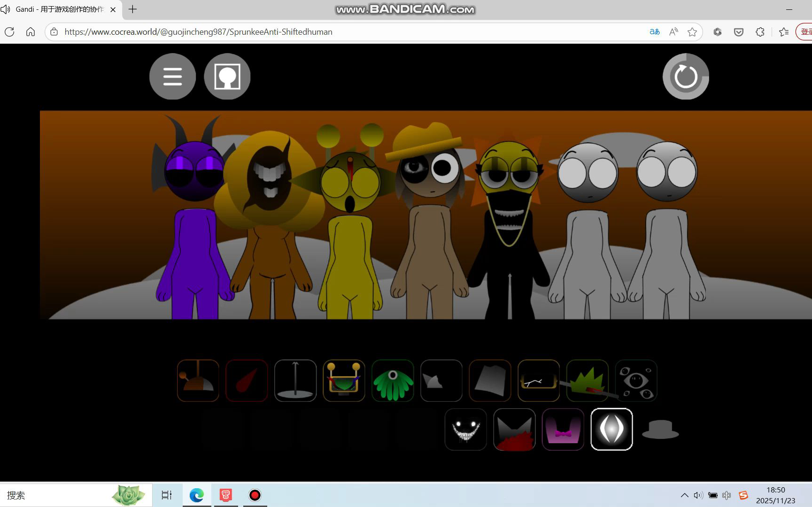
Task: Refresh the page in the browser
Action: (9, 32)
